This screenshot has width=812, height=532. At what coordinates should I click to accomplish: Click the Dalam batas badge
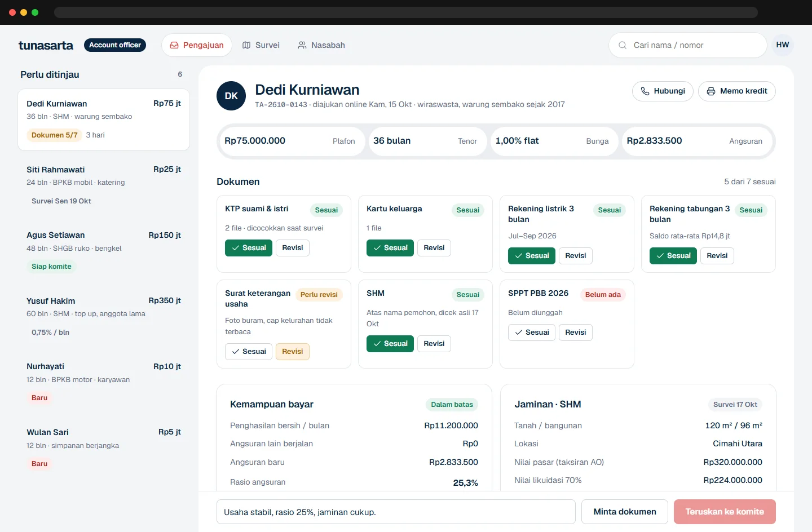[452, 405]
